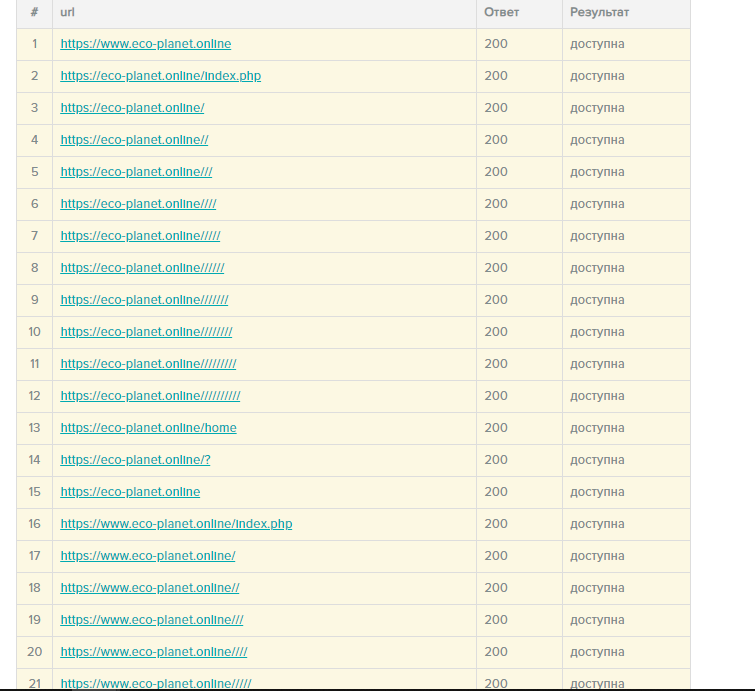Screen dimensions: 755x691
Task: Select the 200 response value in row 6
Action: coord(496,204)
